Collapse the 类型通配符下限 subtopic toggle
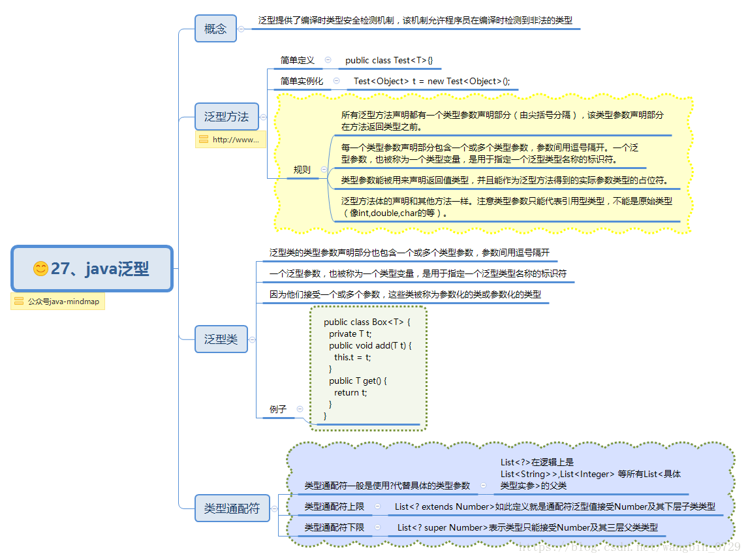 coord(378,527)
